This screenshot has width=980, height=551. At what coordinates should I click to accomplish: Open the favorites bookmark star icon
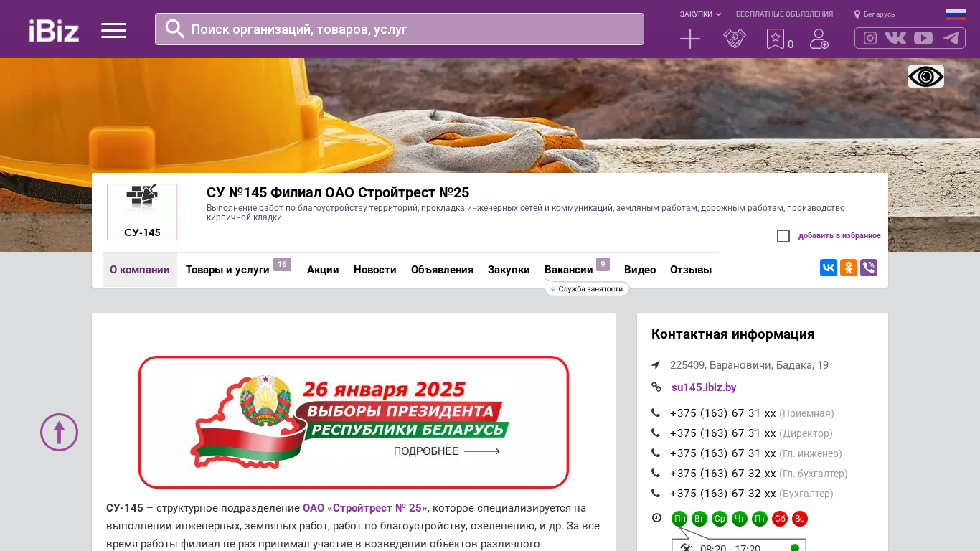coord(776,39)
